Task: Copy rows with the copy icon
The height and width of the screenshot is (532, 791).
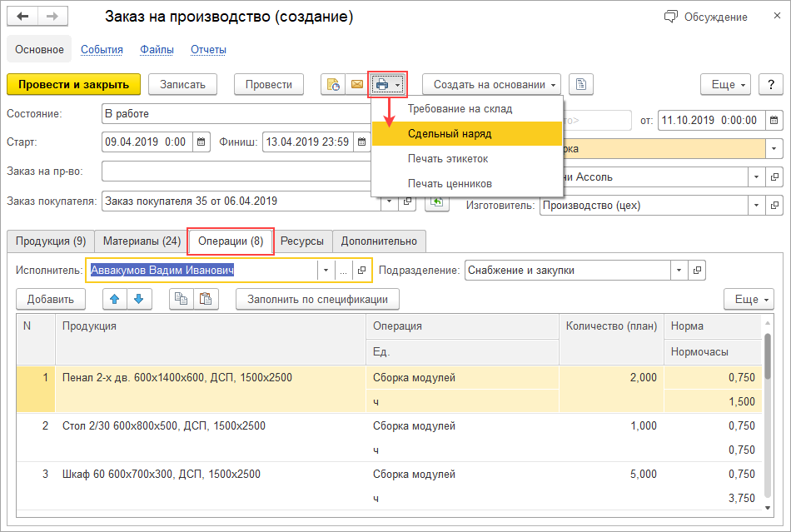Action: click(182, 299)
